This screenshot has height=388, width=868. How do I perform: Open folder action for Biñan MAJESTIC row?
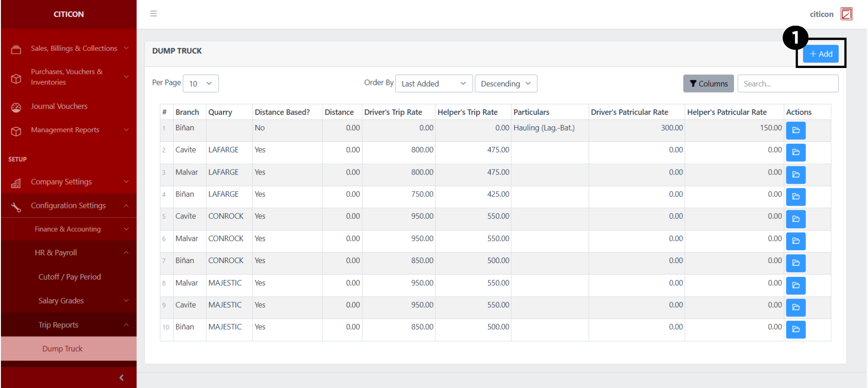point(796,329)
